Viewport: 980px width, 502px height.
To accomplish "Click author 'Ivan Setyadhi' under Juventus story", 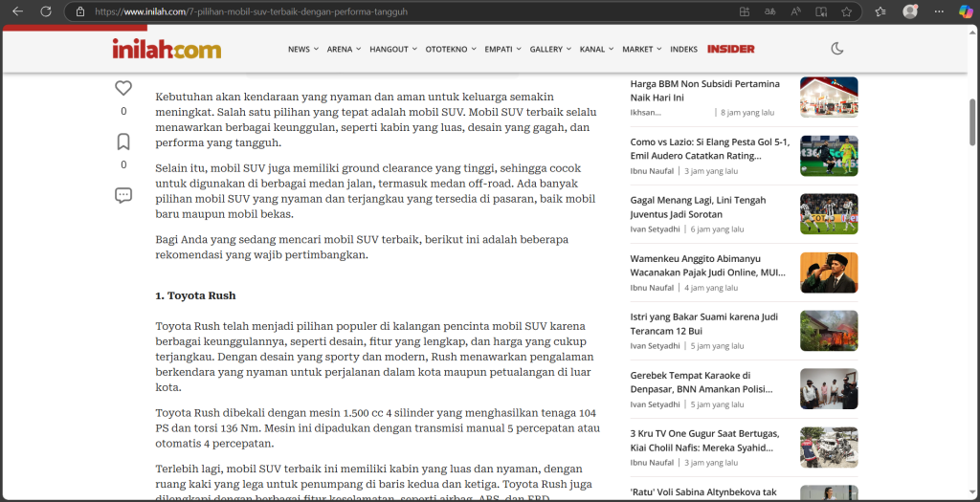I will coord(655,229).
